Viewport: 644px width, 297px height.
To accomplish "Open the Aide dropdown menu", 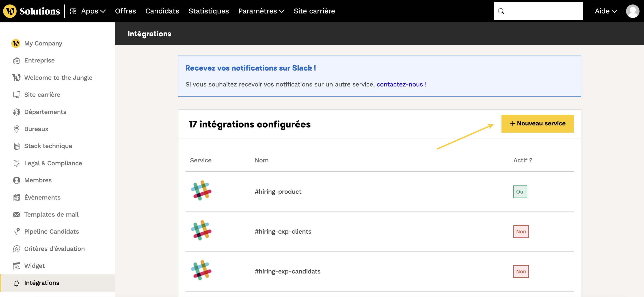I will 606,11.
